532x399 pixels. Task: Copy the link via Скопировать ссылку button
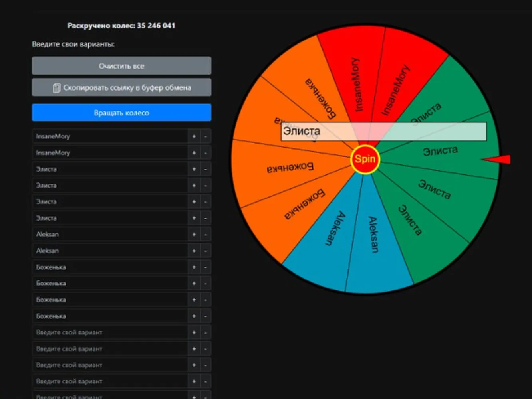[121, 87]
